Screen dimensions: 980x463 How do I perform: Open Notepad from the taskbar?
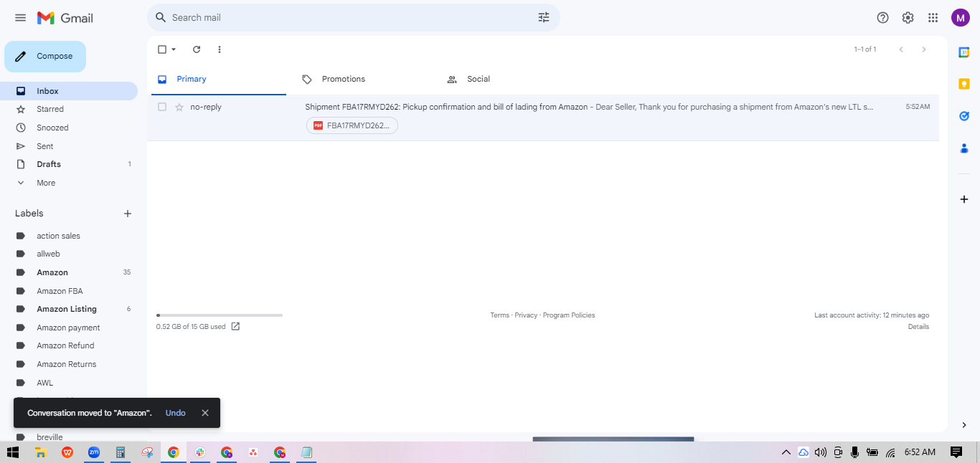306,452
